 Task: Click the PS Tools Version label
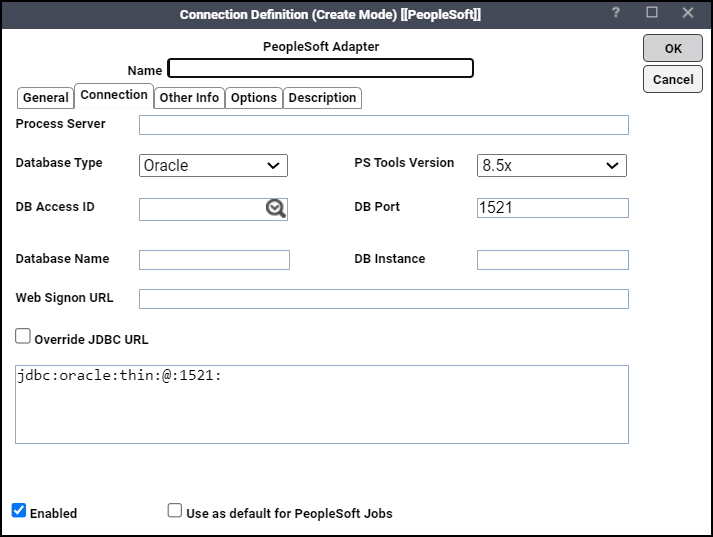click(x=404, y=163)
